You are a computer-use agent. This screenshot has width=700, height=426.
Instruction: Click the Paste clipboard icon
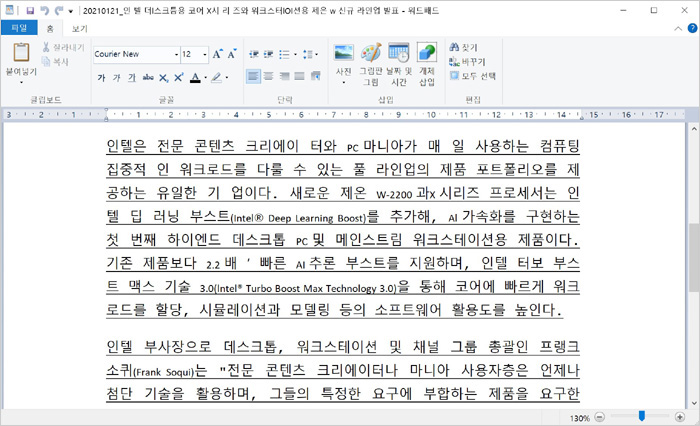click(21, 52)
